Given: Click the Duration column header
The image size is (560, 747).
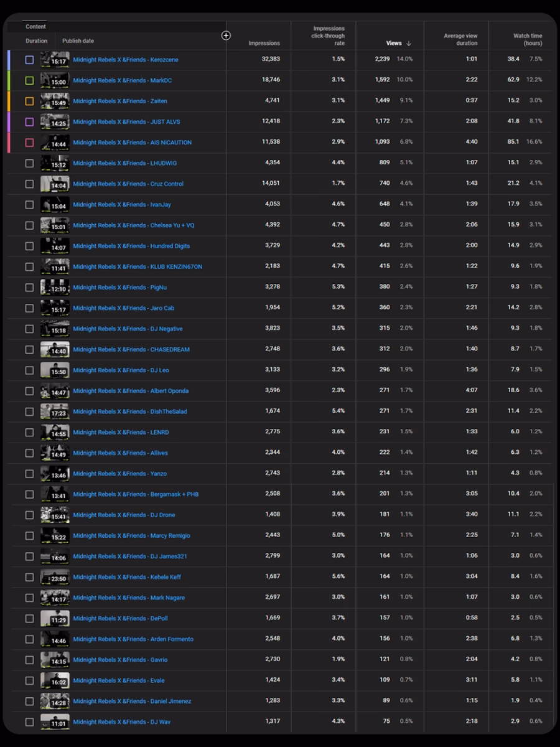Looking at the screenshot, I should 36,41.
